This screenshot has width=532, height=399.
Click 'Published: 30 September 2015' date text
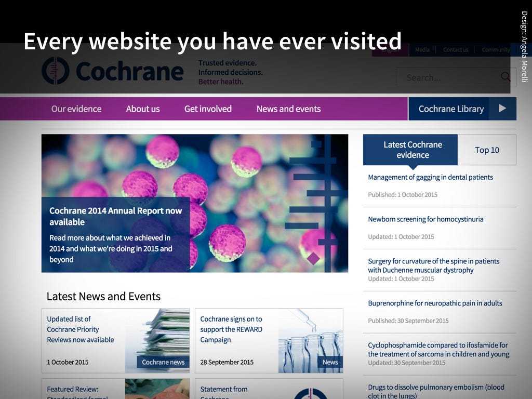408,321
